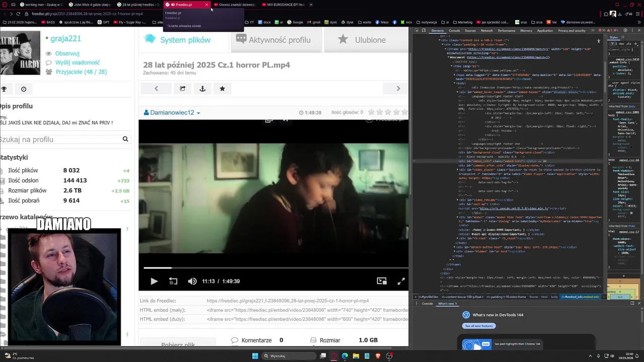Image resolution: width=644 pixels, height=362 pixels.
Task: Rewind video 10 seconds
Action: tap(173, 281)
